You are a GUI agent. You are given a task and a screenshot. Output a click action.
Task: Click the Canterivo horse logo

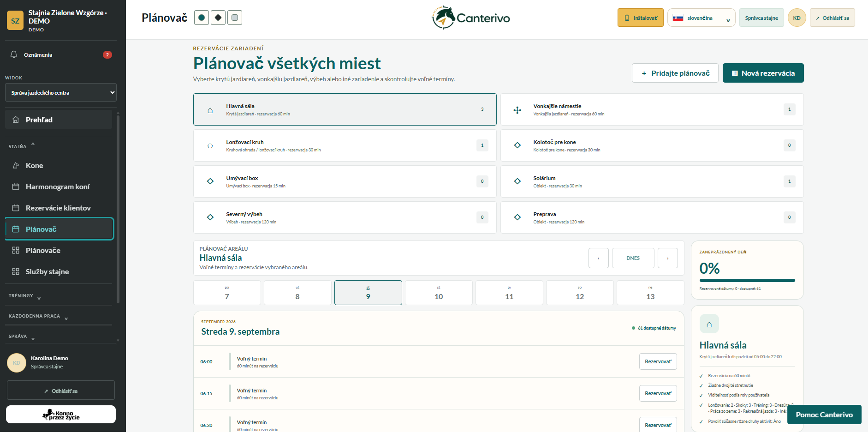coord(470,18)
